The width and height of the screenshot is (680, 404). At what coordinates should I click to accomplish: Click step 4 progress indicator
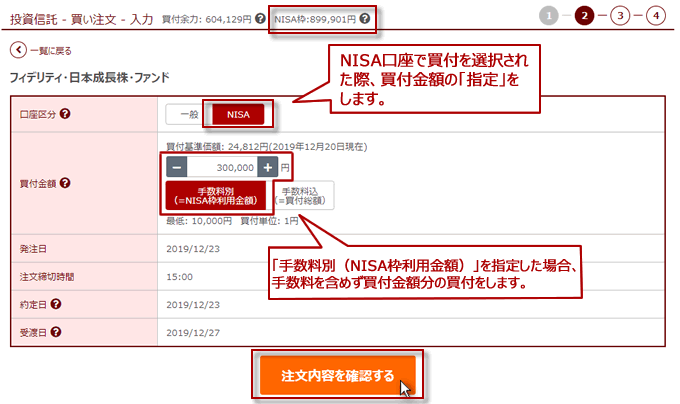click(656, 16)
